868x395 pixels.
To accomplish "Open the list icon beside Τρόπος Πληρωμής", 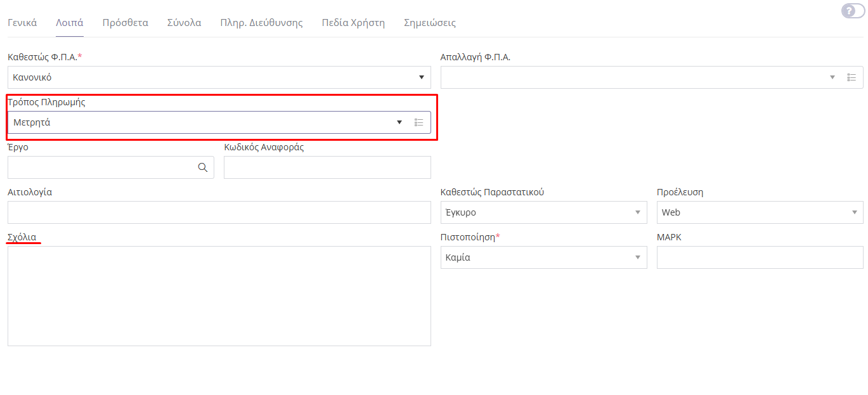I will tap(418, 122).
